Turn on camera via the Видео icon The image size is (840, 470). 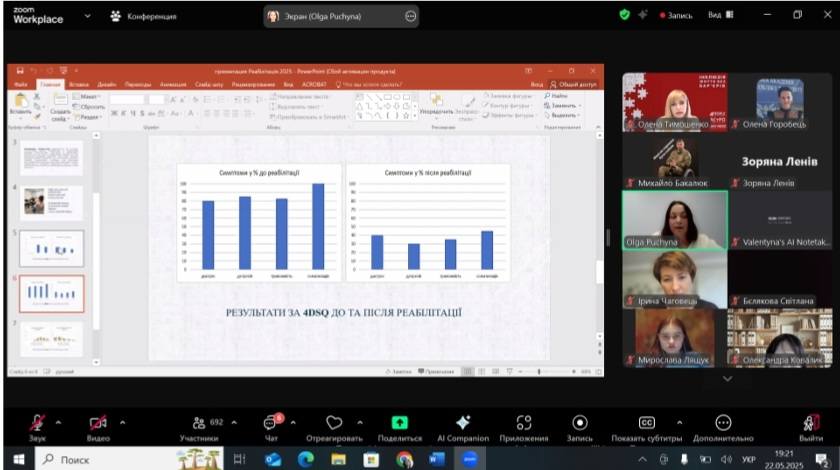tap(98, 422)
